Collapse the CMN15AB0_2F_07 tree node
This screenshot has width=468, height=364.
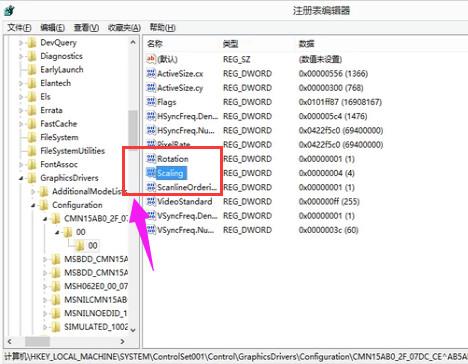click(45, 219)
